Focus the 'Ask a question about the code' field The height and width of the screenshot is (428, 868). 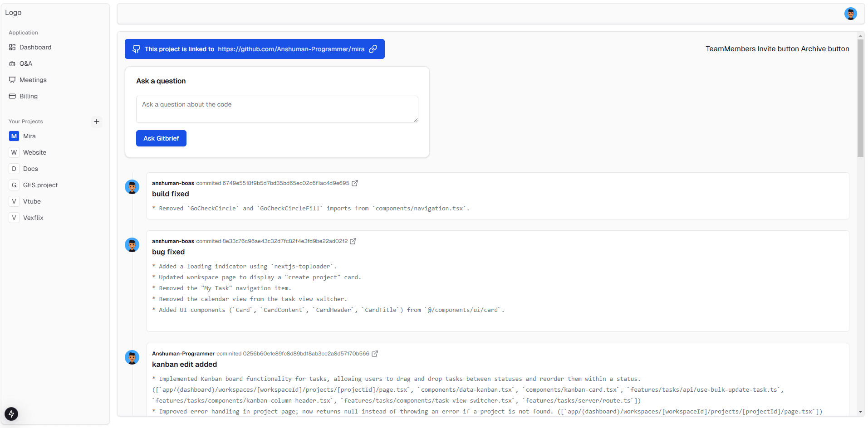tap(277, 109)
